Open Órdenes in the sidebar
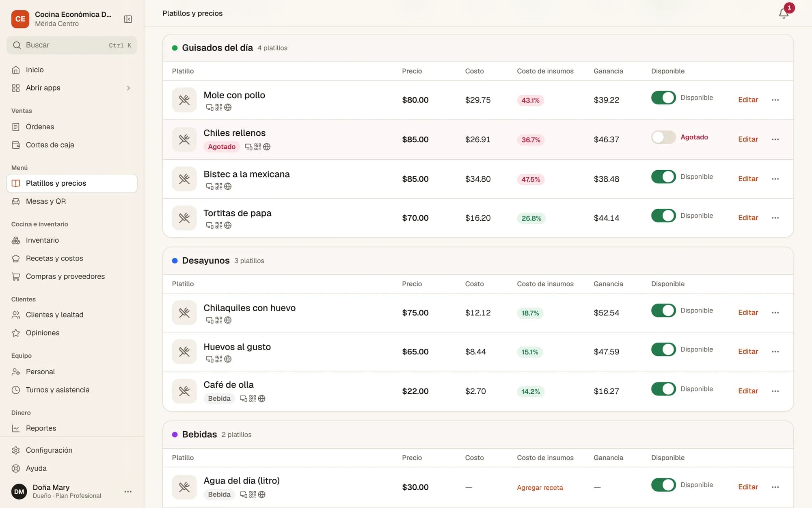Viewport: 812px width, 508px height. point(72,127)
